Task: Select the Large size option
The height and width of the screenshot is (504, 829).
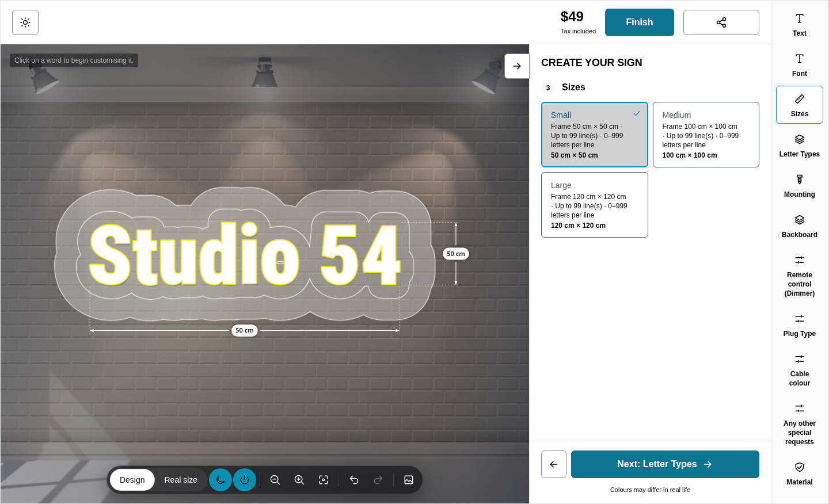Action: click(x=595, y=205)
